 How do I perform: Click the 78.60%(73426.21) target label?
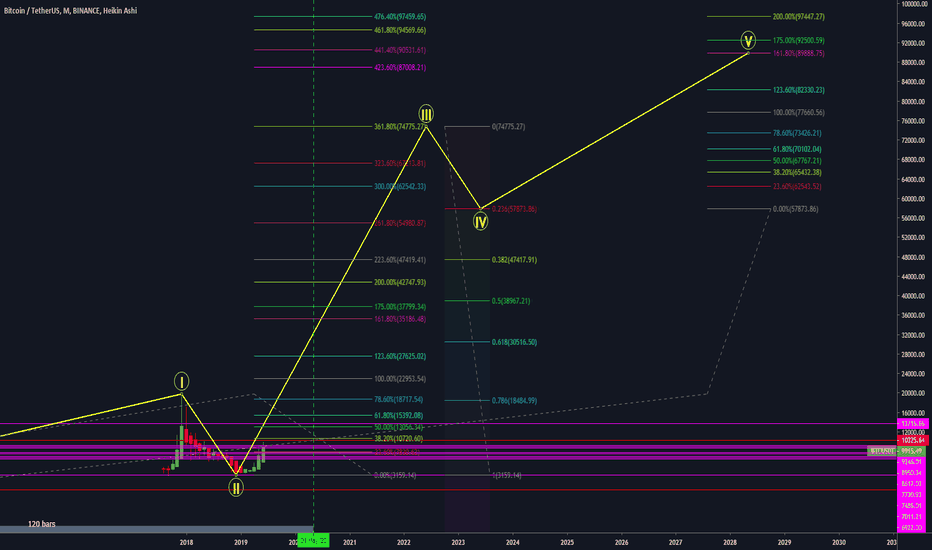click(797, 133)
